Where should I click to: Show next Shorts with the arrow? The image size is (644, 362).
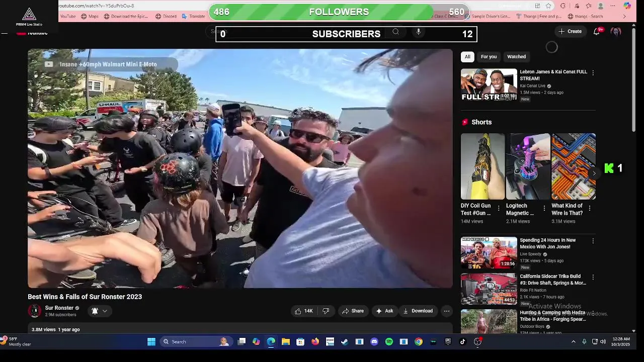(x=594, y=173)
